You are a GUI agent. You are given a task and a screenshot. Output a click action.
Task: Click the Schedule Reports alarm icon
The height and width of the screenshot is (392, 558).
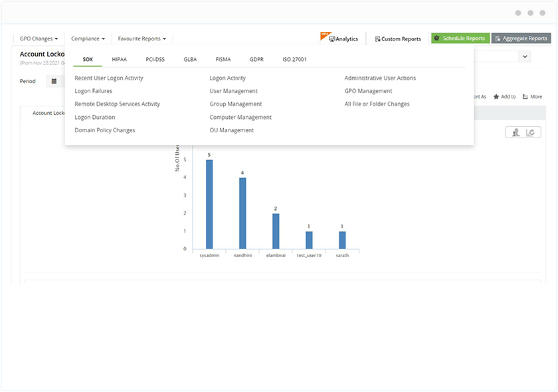[436, 38]
